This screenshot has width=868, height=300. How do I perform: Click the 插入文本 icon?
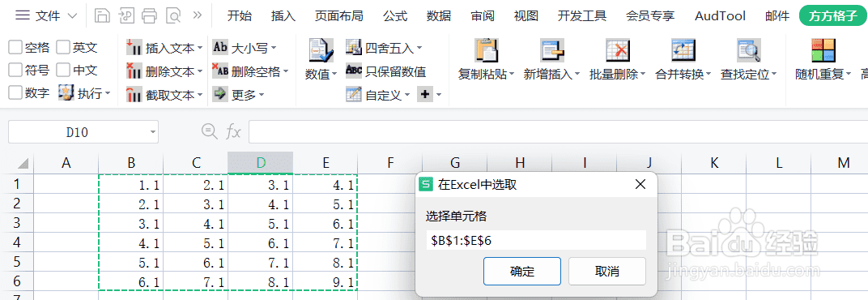(x=134, y=48)
